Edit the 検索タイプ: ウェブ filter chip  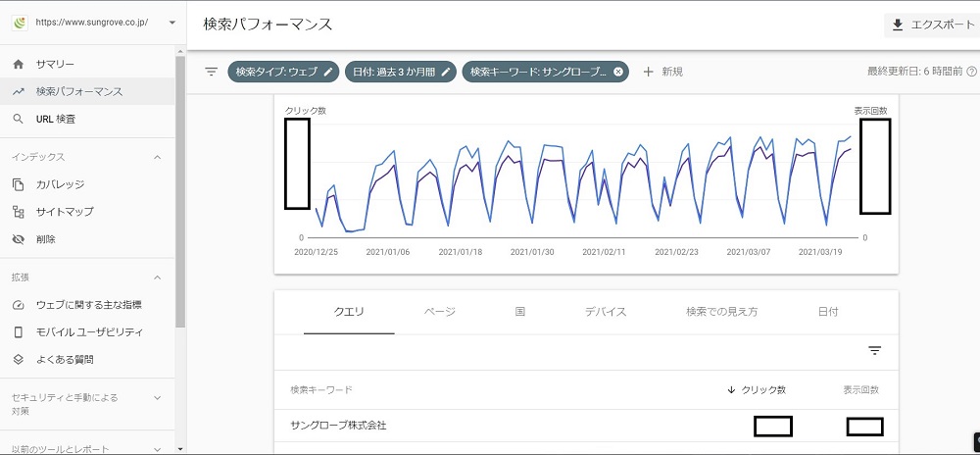pos(284,72)
